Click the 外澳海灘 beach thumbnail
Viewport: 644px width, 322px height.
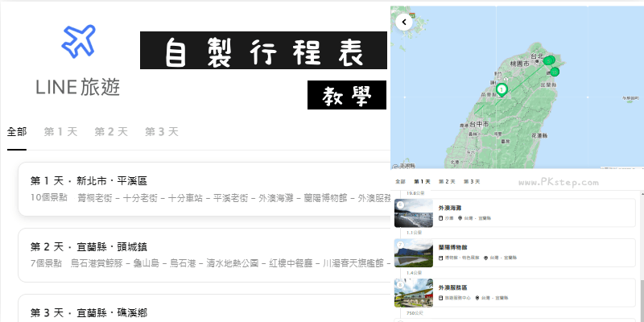[x=414, y=213]
